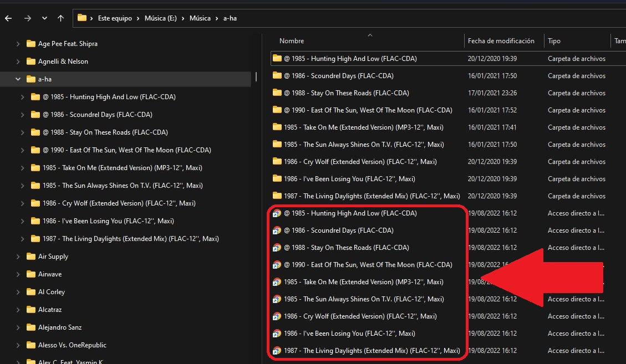Expand tree node '1986 - Cry Wolf (Extended Version)'
Viewport: 626px width, 364px height.
coord(23,203)
